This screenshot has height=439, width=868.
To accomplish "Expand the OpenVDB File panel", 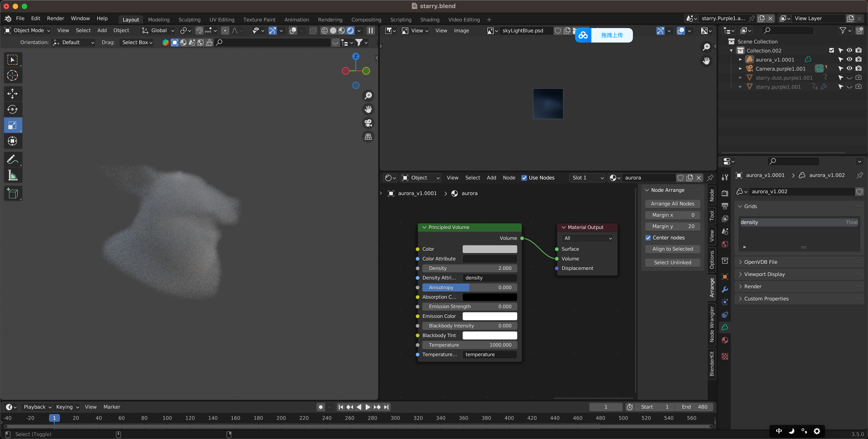I will click(x=760, y=262).
